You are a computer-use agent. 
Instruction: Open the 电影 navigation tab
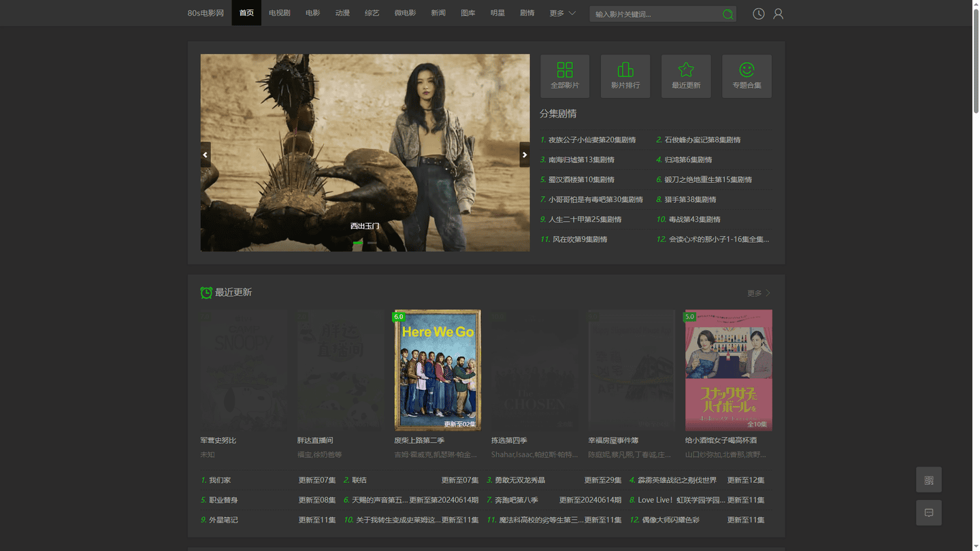(x=312, y=13)
